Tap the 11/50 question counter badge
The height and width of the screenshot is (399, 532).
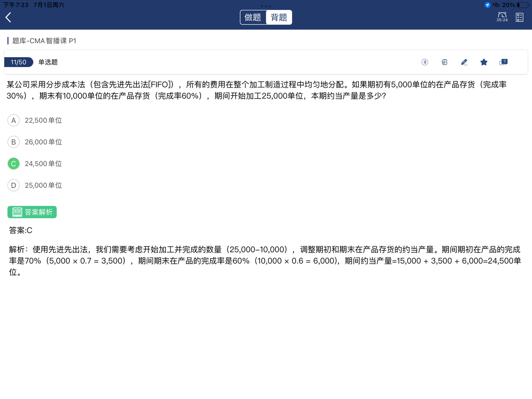[19, 62]
